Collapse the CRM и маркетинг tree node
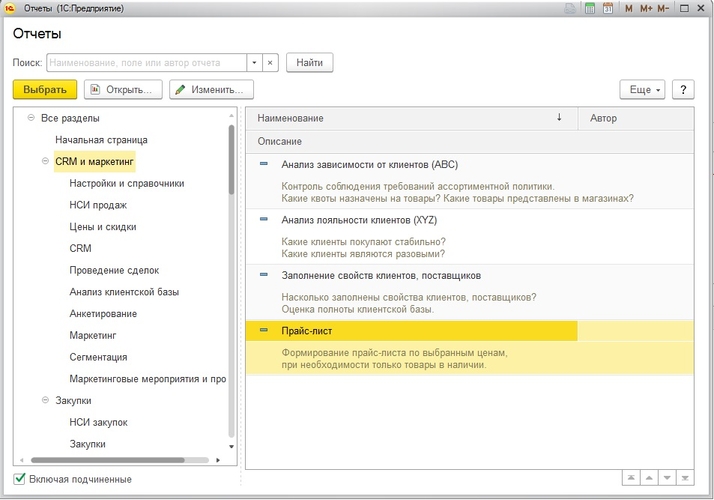Image resolution: width=714 pixels, height=500 pixels. tap(45, 161)
